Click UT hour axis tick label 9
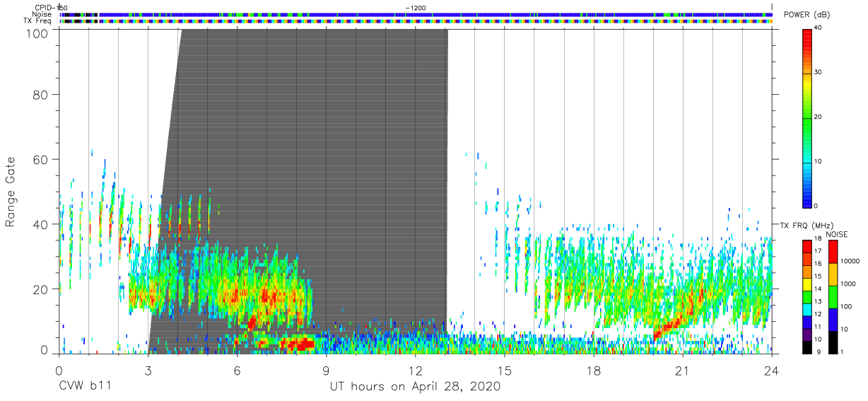Image resolution: width=868 pixels, height=401 pixels. click(327, 371)
